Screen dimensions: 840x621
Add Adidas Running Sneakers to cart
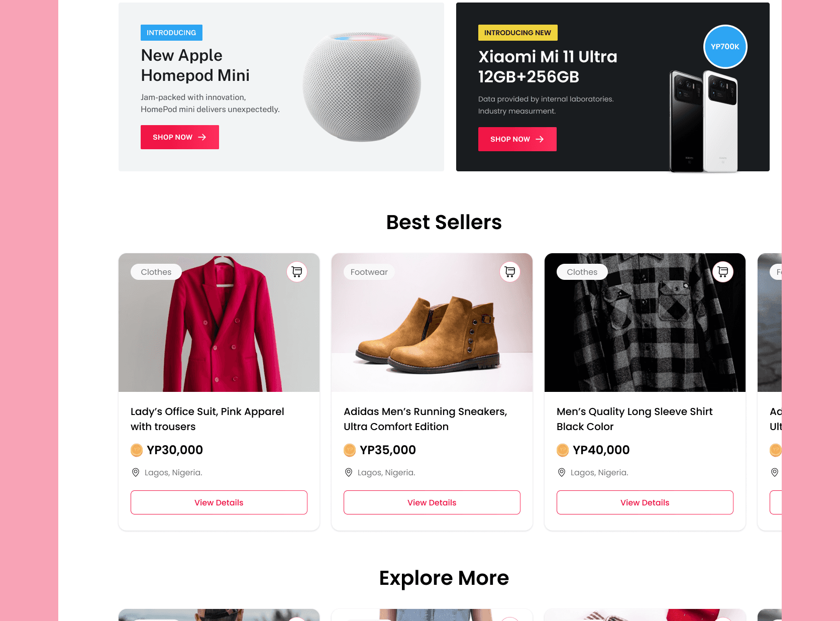tap(510, 272)
